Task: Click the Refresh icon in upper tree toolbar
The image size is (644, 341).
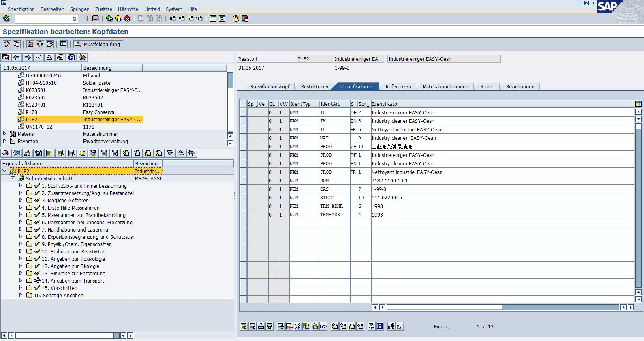Action: pos(71,58)
